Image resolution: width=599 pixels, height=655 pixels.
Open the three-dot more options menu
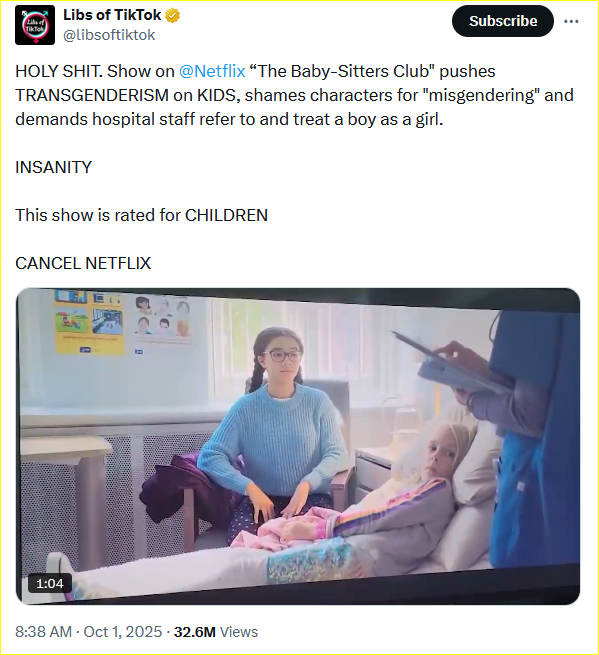(x=571, y=21)
